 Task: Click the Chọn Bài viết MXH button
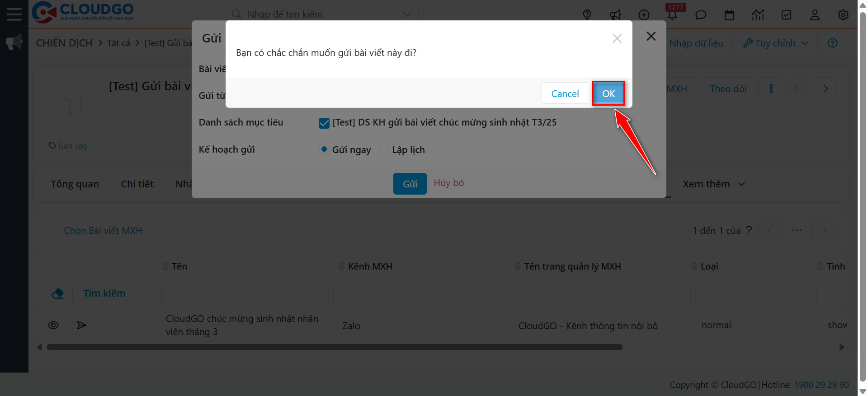(103, 231)
